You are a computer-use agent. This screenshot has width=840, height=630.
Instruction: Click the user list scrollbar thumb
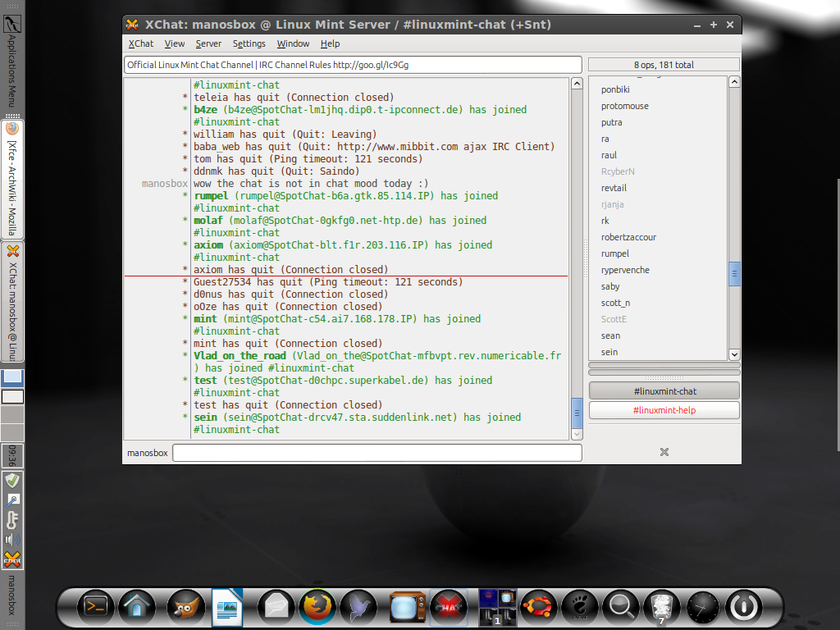tap(734, 274)
